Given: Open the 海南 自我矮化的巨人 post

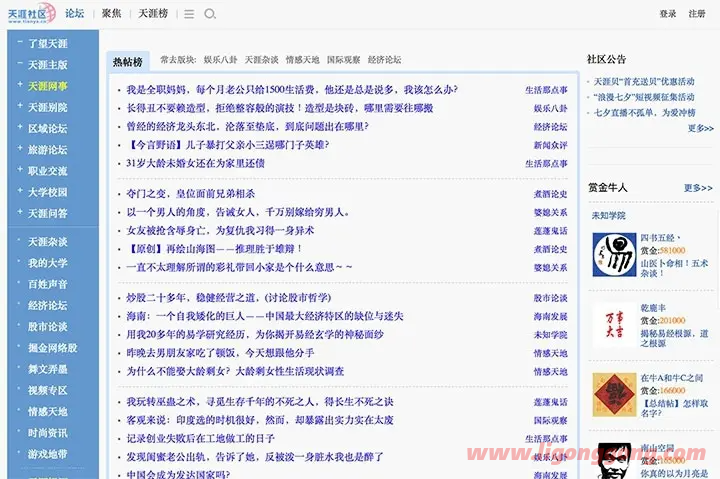Looking at the screenshot, I should point(265,316).
